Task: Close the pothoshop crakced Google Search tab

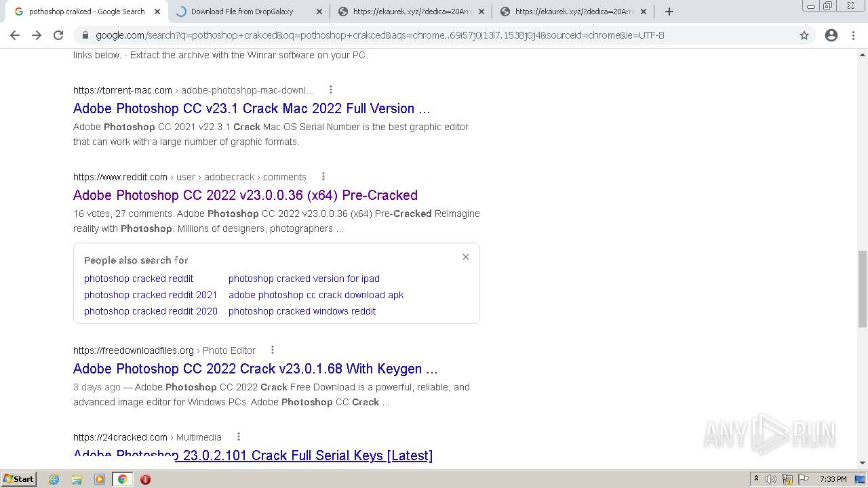Action: [x=157, y=12]
